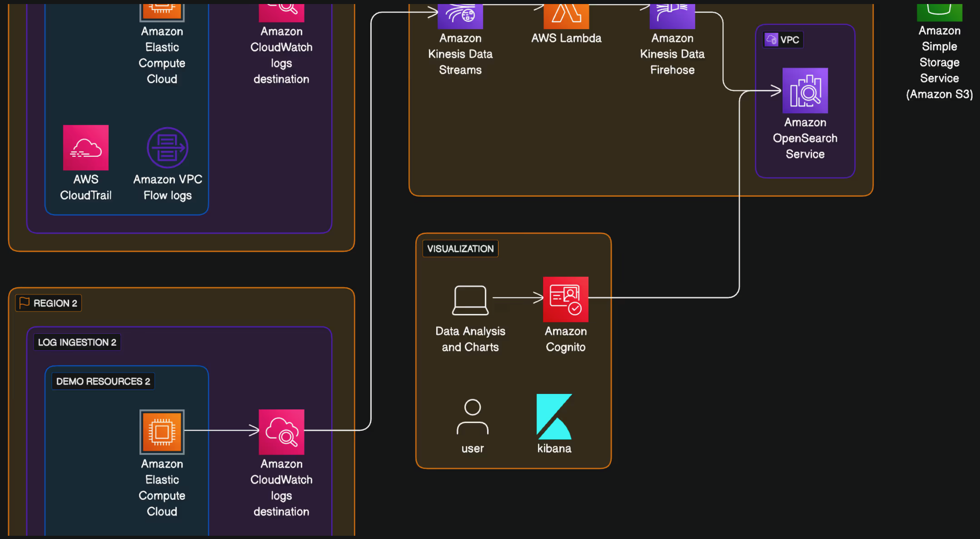Screen dimensions: 980x539
Task: Select the Amazon VPC Flow logs icon
Action: tap(168, 147)
